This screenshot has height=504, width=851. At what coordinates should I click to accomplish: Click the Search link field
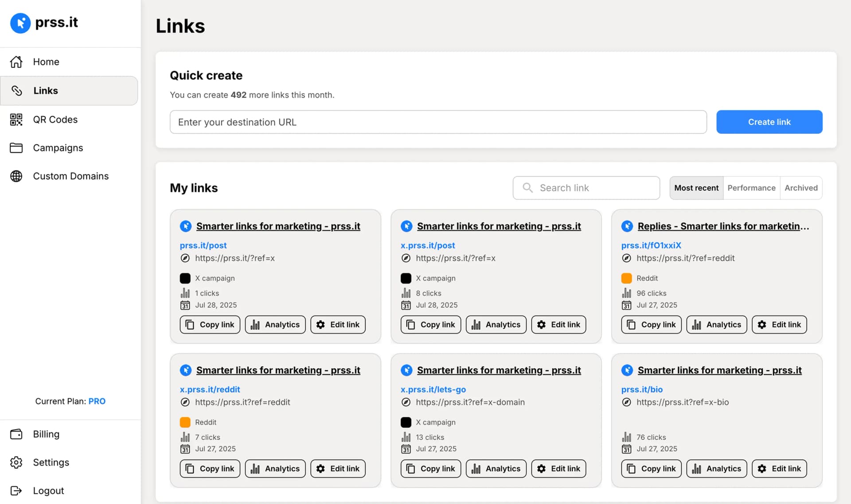[586, 188]
